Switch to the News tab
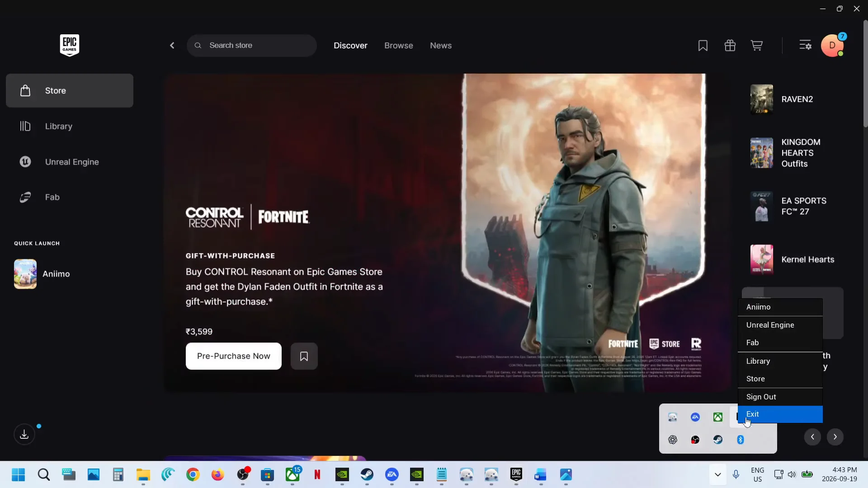 tap(441, 45)
